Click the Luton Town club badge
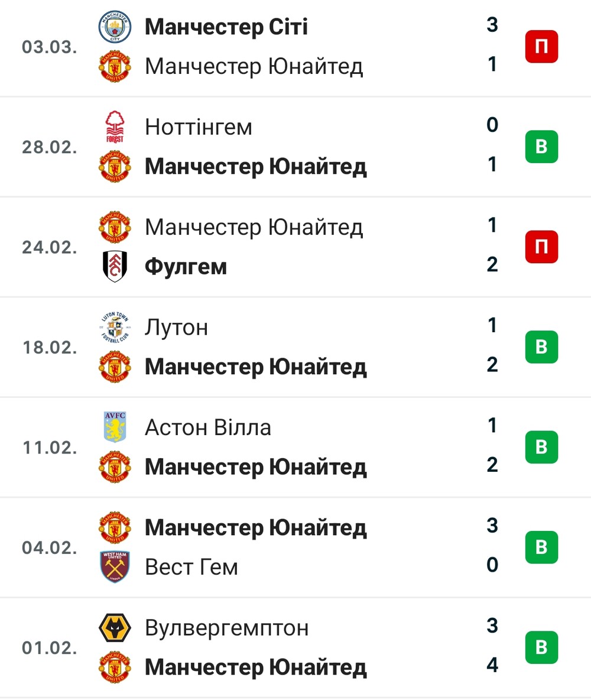 (x=115, y=327)
